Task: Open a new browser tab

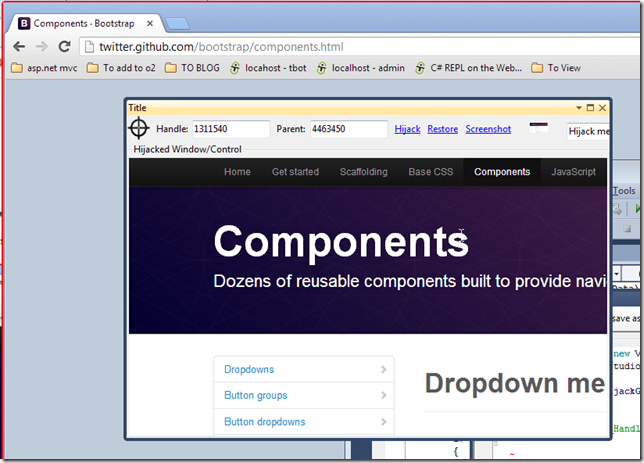Action: [x=177, y=23]
